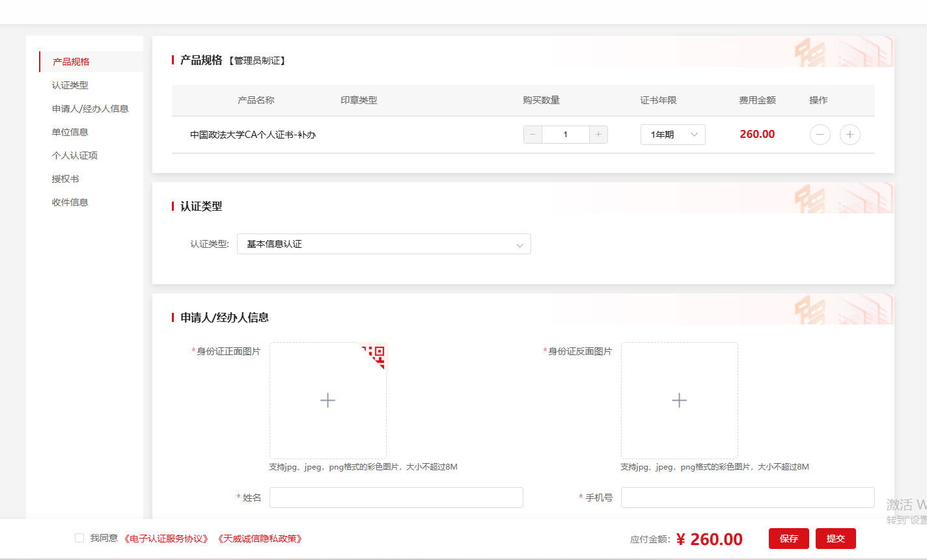
Task: Go to 认证类型 section in sidebar
Action: (70, 85)
